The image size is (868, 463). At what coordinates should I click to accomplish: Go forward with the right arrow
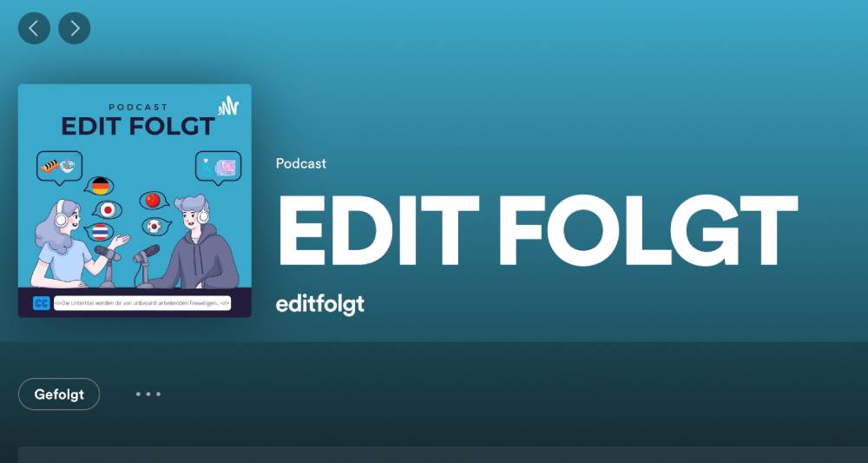pyautogui.click(x=74, y=29)
